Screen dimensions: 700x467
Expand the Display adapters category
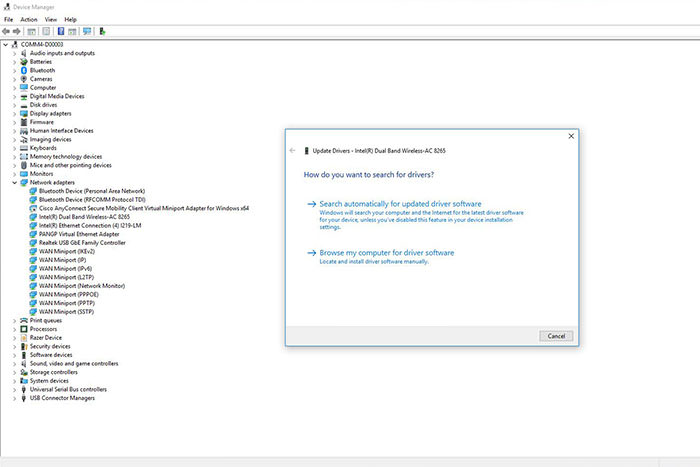click(14, 113)
